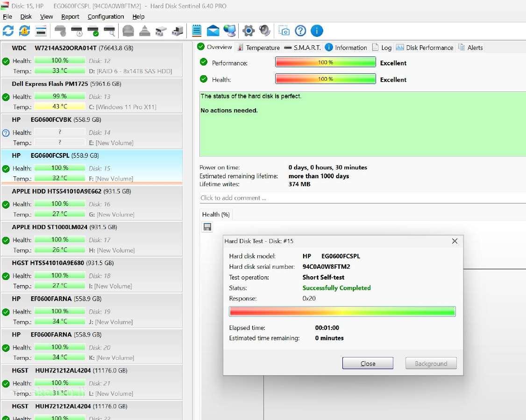
Task: Select APPLE HDD ST1000LM024 disk entry
Action: click(x=92, y=238)
